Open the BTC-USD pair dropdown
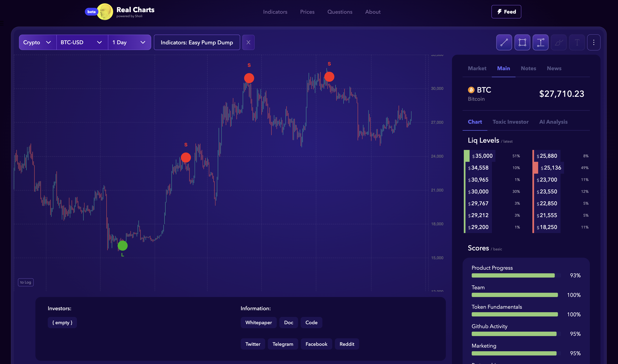Image resolution: width=618 pixels, height=364 pixels. tap(82, 42)
